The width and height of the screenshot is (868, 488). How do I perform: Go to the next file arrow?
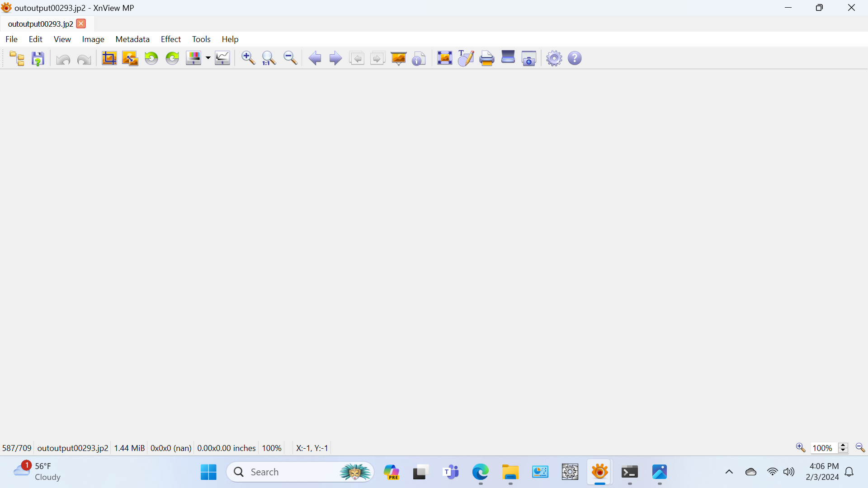pyautogui.click(x=335, y=58)
